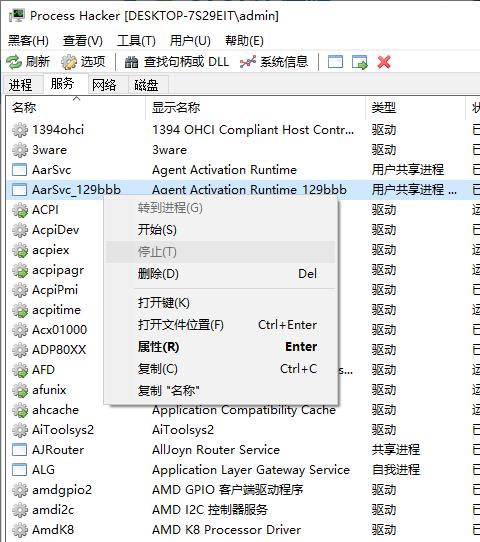Screen dimensions: 480x542
Task: Open the Hacker (黑客) menu
Action: click(28, 41)
